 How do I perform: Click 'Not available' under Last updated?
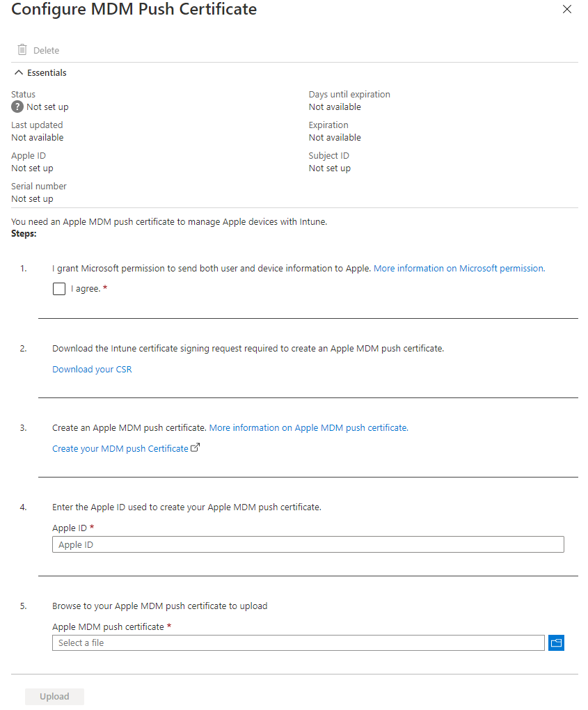[x=37, y=138]
